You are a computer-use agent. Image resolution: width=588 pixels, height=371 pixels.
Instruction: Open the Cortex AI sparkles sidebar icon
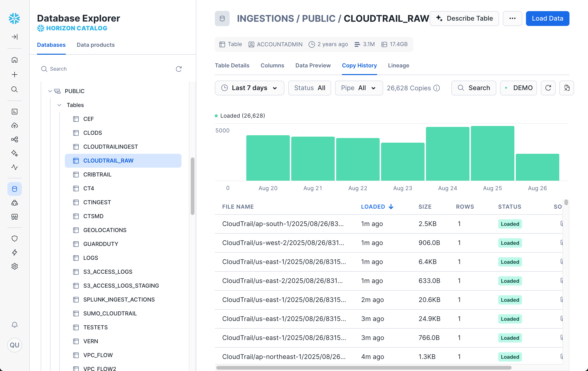[14, 153]
